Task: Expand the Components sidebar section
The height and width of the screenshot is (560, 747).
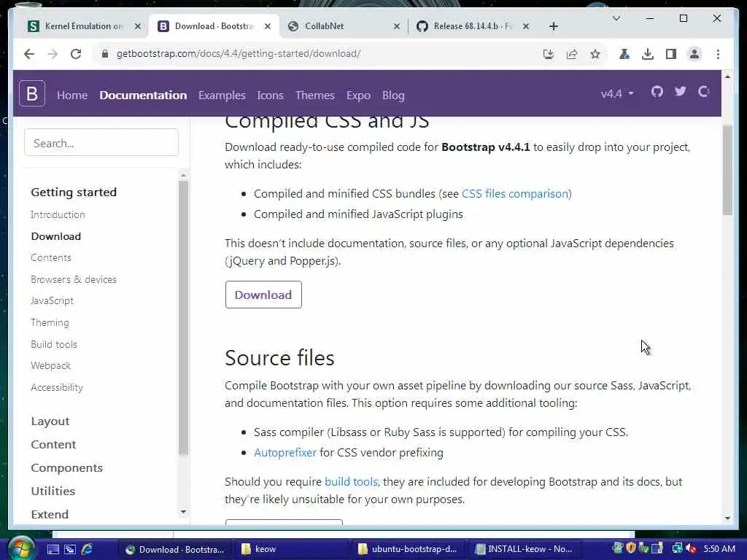Action: click(66, 468)
